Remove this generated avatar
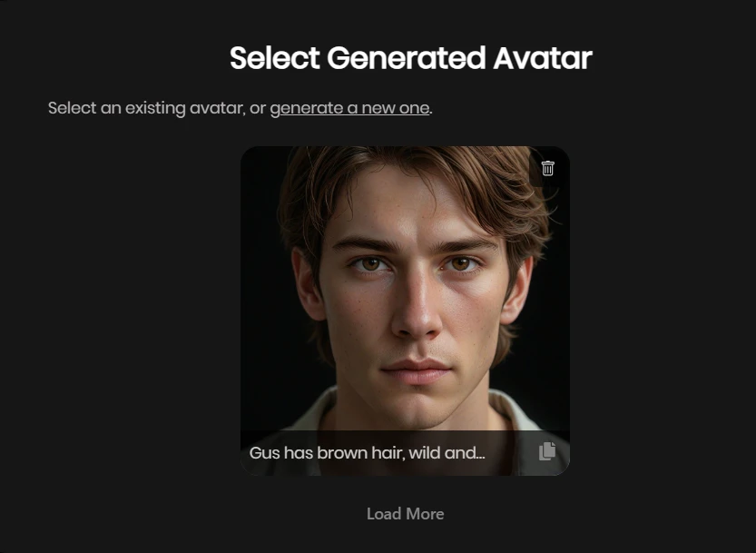The height and width of the screenshot is (553, 756). point(547,168)
